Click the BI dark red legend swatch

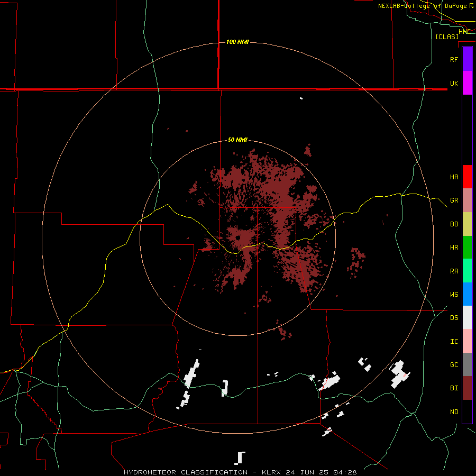point(467,388)
